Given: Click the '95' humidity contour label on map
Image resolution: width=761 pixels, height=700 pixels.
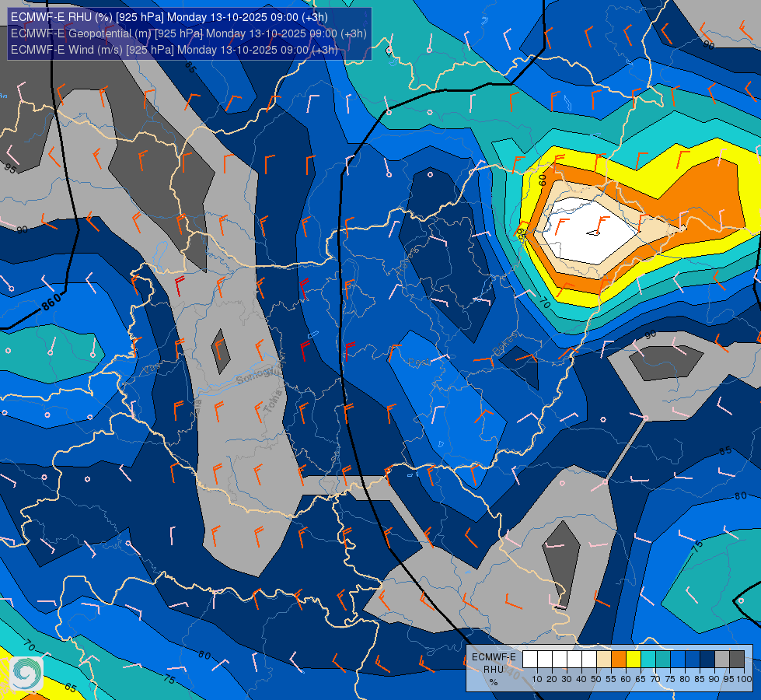Looking at the screenshot, I should (x=10, y=169).
